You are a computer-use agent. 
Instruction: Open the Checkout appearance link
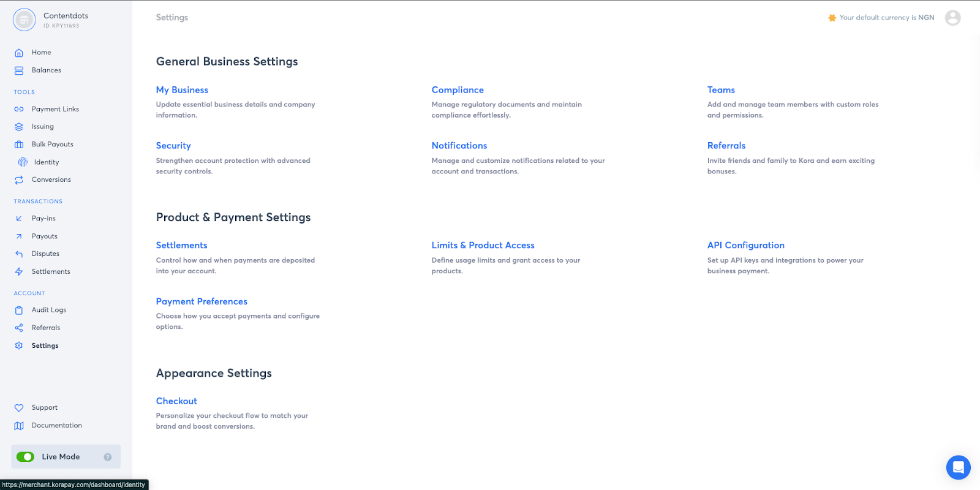click(x=176, y=401)
